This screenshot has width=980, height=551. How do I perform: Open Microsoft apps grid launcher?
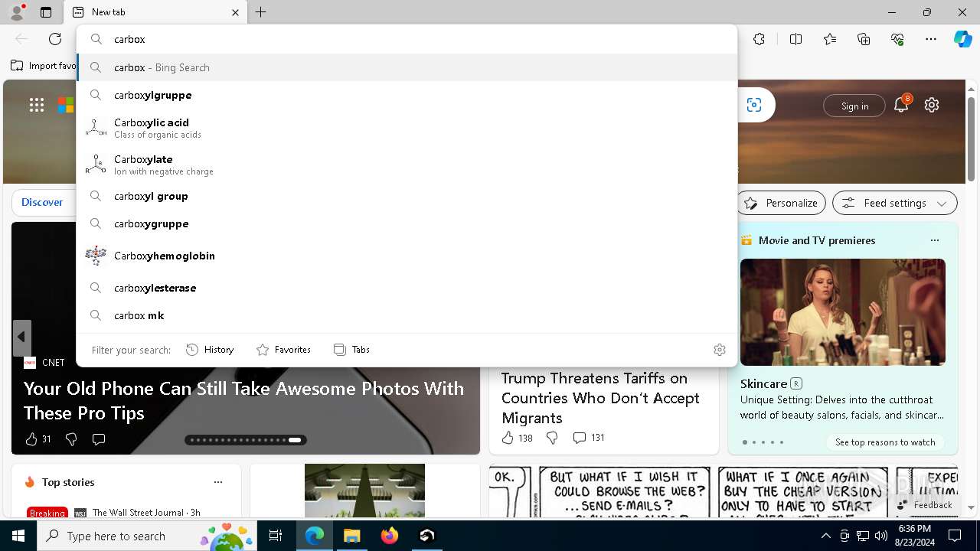coord(37,105)
